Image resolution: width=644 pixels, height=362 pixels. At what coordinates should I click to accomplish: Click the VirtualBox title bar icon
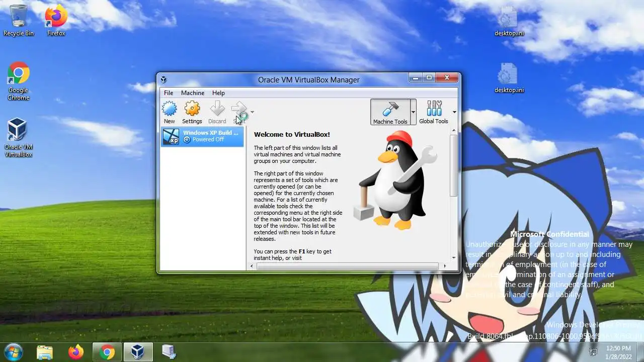pyautogui.click(x=164, y=79)
